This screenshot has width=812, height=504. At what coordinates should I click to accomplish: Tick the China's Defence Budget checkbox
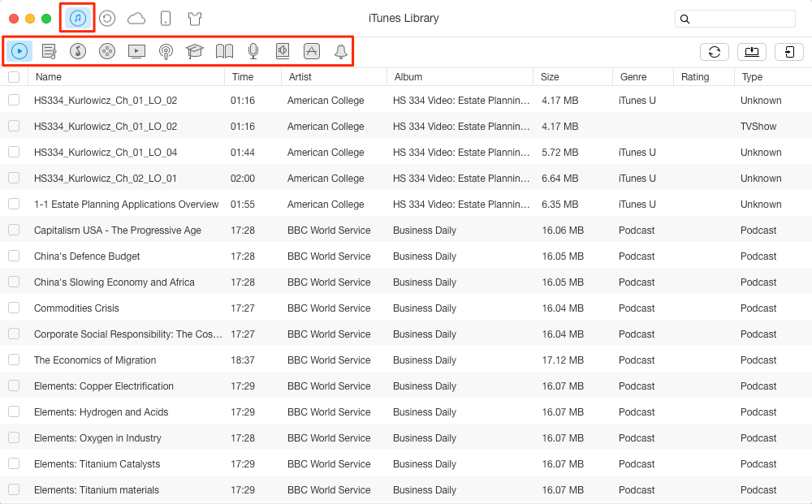tap(14, 256)
